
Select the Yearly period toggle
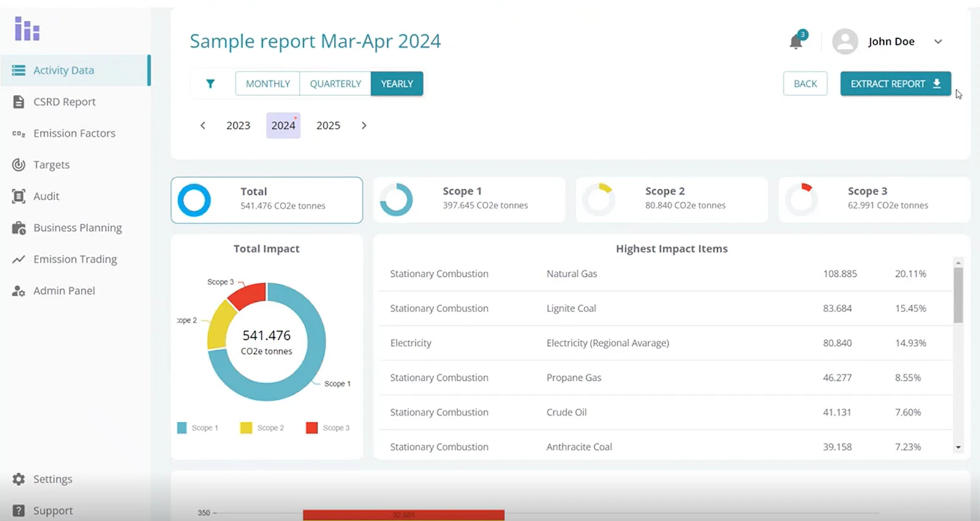[x=397, y=84]
